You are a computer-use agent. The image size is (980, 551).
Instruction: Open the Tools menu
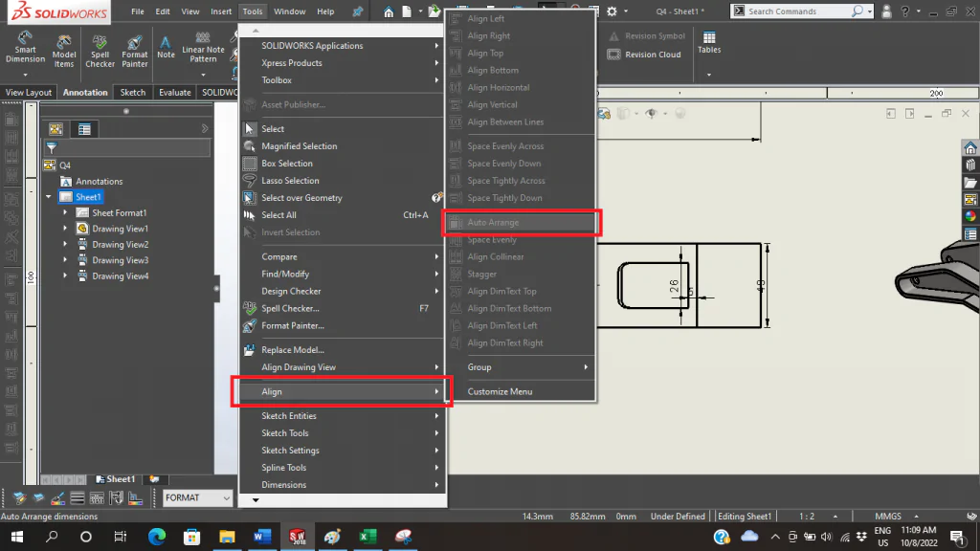(253, 11)
